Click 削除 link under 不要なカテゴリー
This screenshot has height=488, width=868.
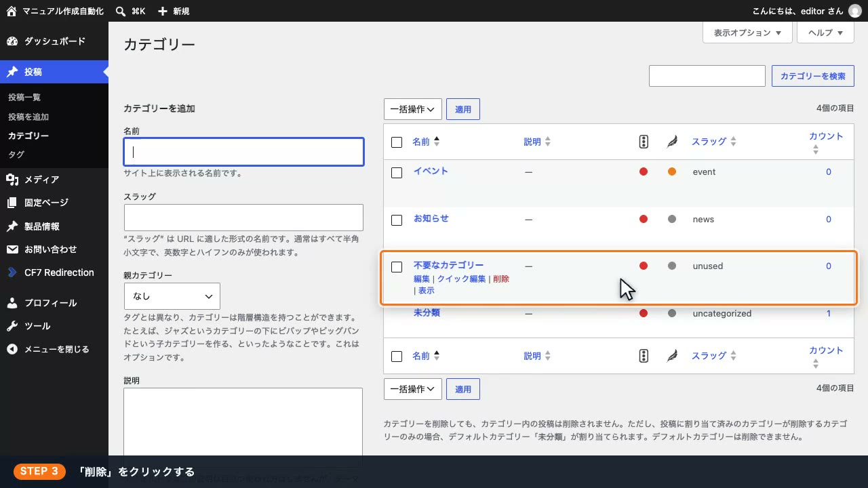[501, 279]
